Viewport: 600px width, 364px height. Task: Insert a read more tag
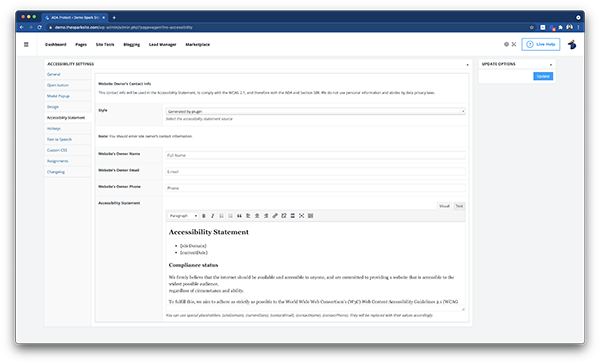click(x=293, y=216)
